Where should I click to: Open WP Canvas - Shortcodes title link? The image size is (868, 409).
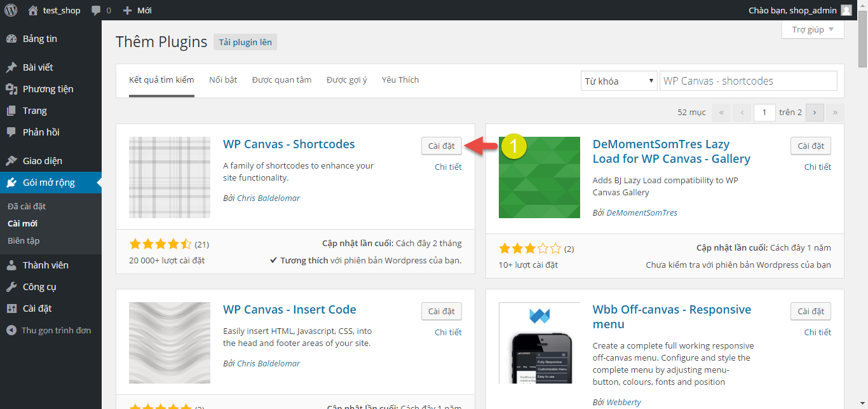coord(289,144)
